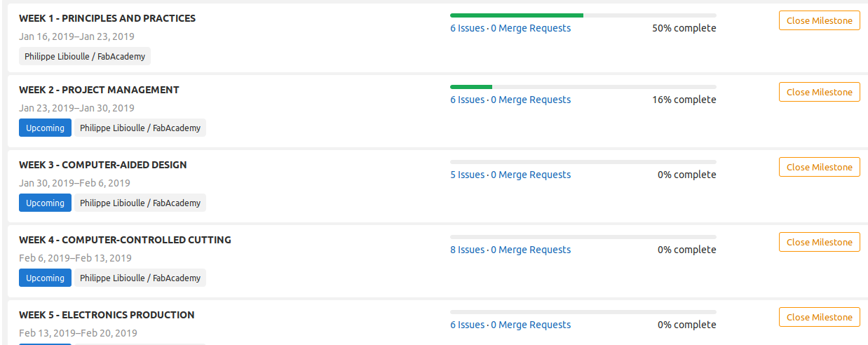Viewport: 868px width, 345px height.
Task: Click the Upcoming badge on Week 2
Action: click(x=45, y=128)
